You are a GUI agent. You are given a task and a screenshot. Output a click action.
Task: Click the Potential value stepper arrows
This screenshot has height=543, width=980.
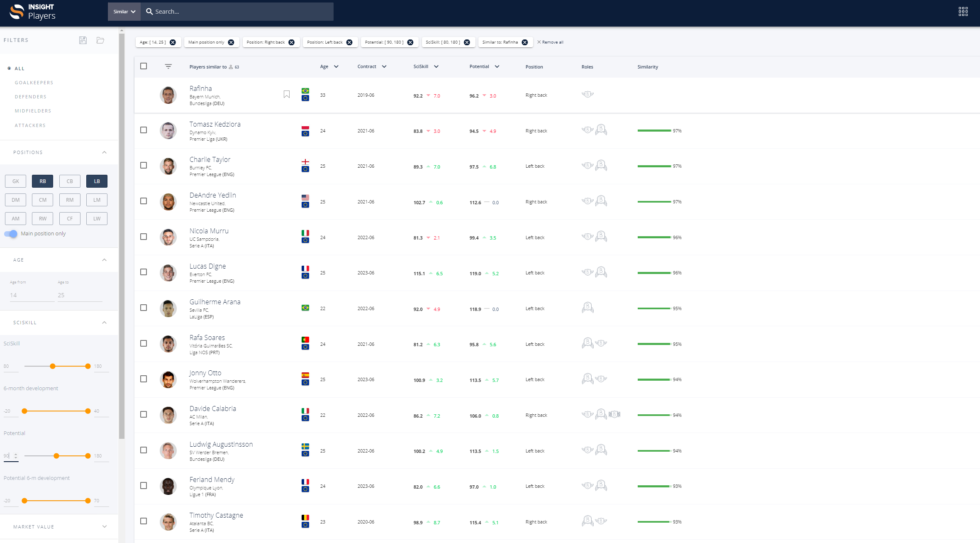click(16, 456)
